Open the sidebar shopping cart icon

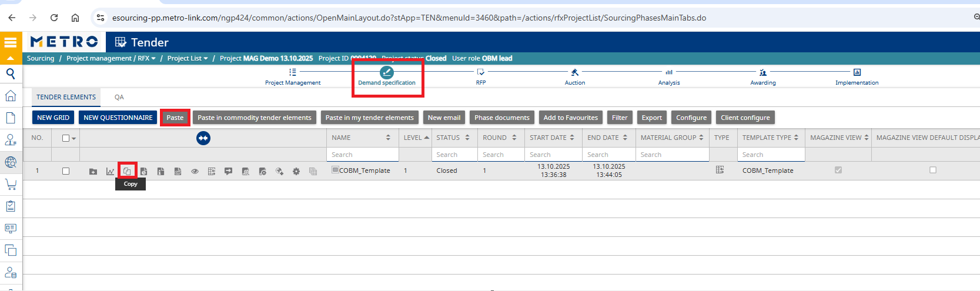coord(11,184)
